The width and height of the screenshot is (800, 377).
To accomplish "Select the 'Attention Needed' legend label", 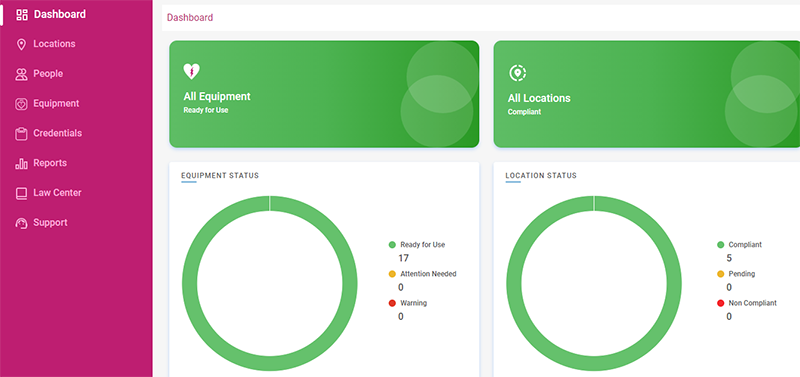I will click(x=428, y=274).
